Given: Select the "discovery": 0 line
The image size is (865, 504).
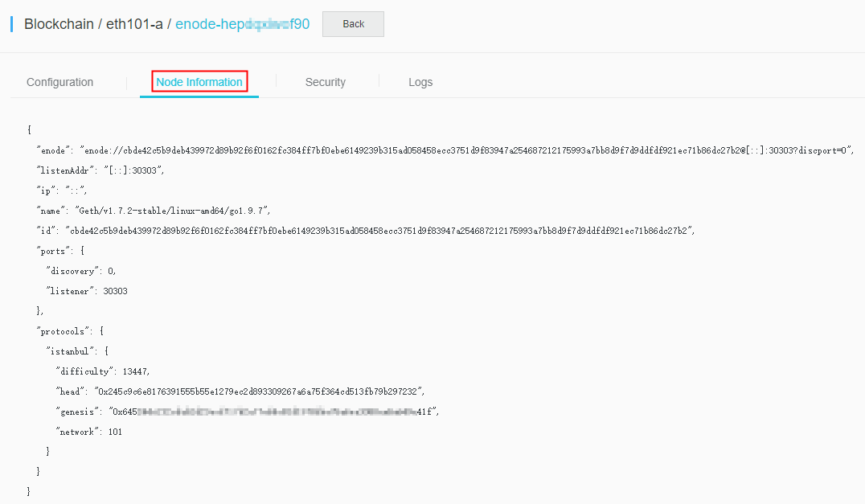Looking at the screenshot, I should pos(81,272).
